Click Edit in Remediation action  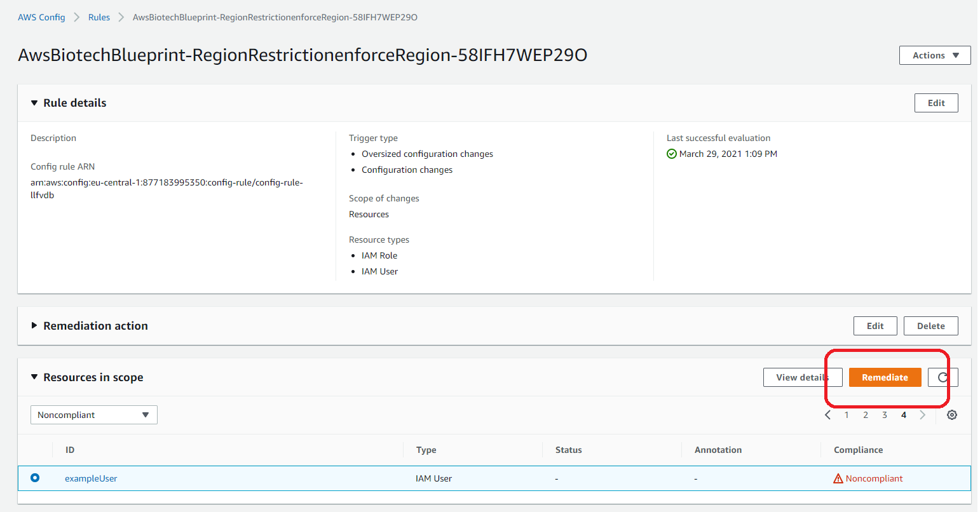pos(875,326)
